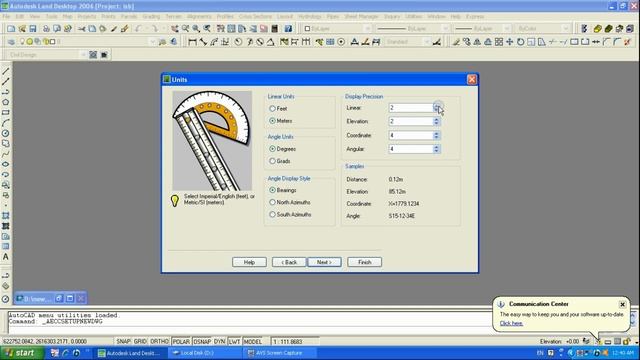Open the Layer Properties Manager icon
Screen dimensions: 640x360
coord(11,42)
